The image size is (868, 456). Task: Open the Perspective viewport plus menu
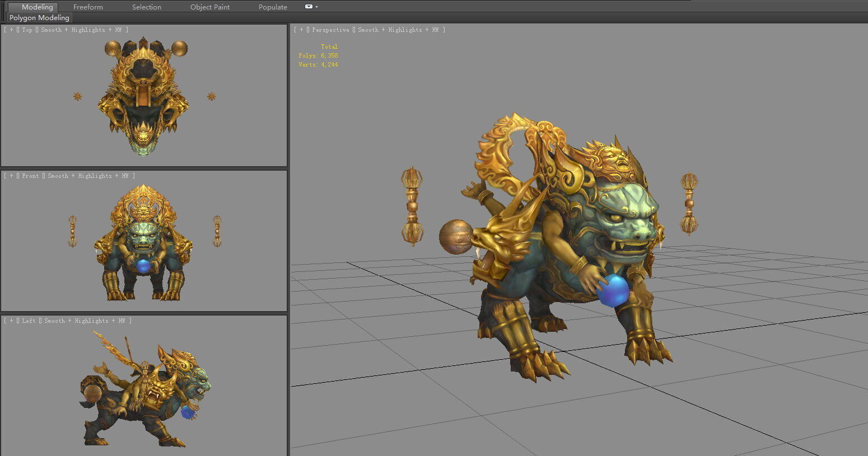point(301,30)
